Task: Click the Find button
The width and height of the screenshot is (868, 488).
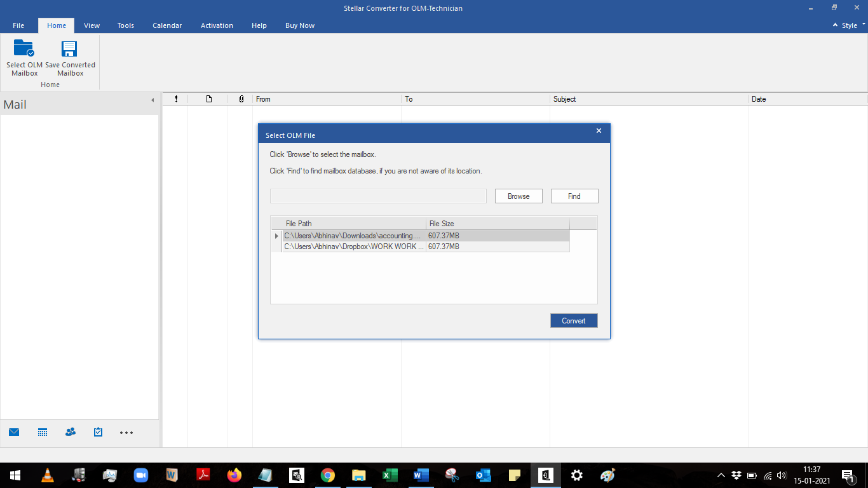Action: coord(574,196)
